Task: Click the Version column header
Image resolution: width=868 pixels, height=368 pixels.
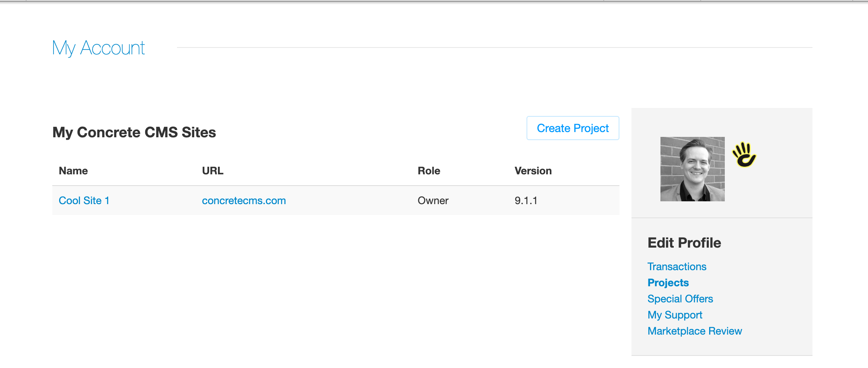Action: coord(533,171)
